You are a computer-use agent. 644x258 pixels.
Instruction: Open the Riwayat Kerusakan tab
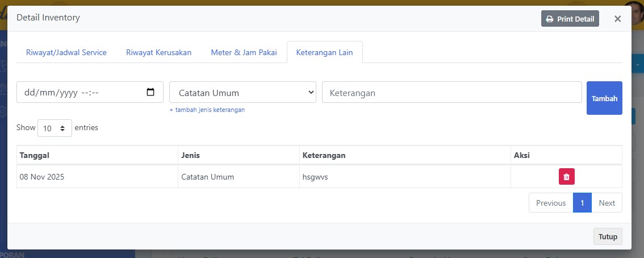[158, 52]
